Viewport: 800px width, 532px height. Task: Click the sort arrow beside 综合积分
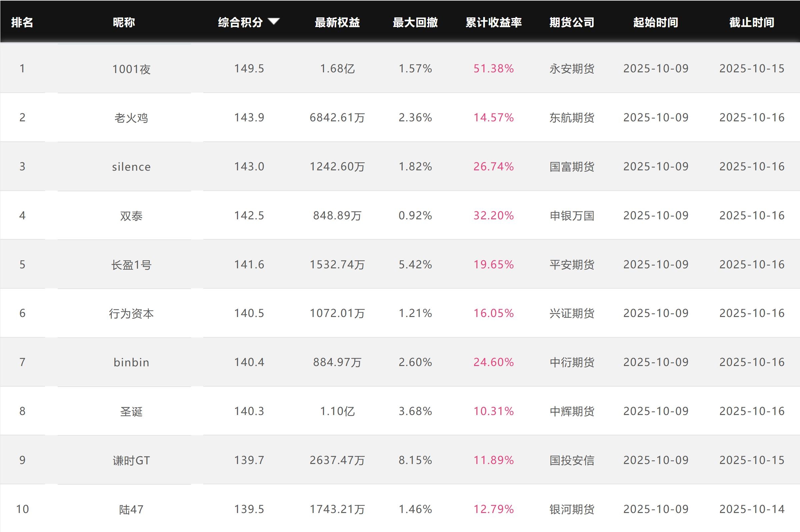point(273,22)
